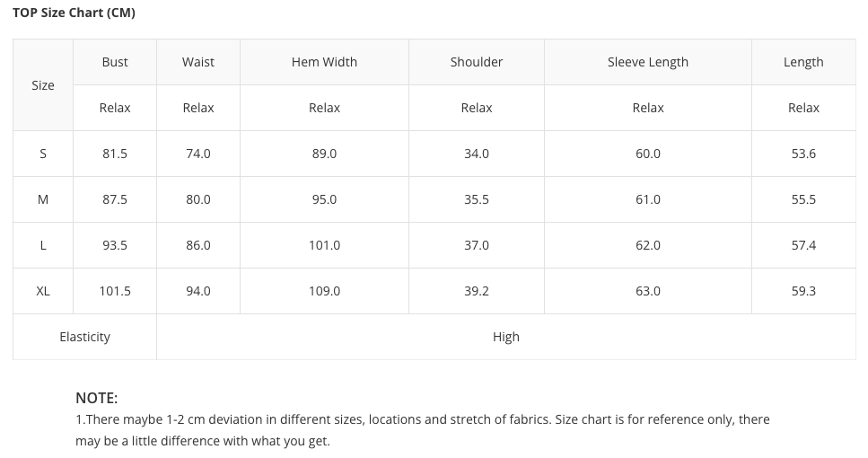The image size is (868, 458).
Task: Click the TOP Size Chart (CM) title
Action: pos(74,13)
